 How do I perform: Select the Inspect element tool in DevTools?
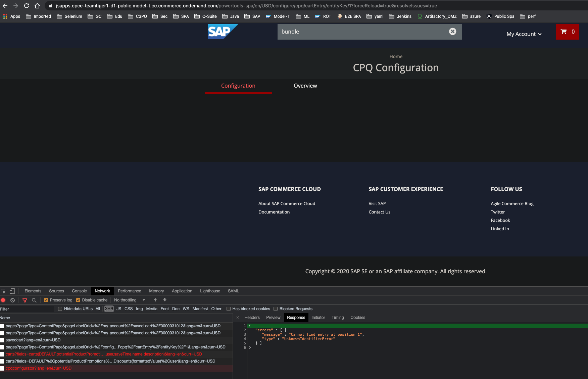(x=3, y=291)
